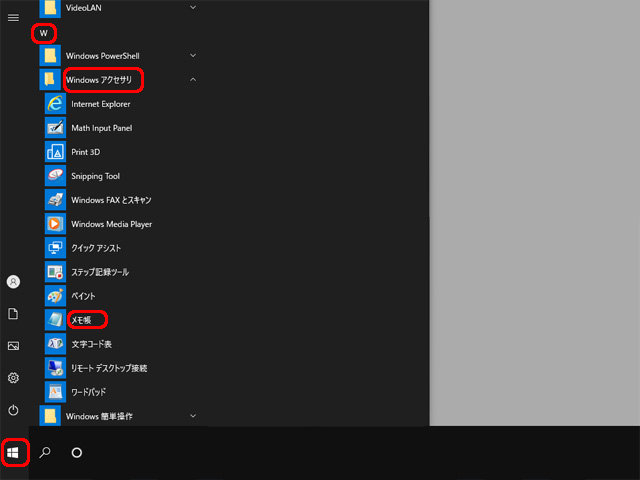This screenshot has height=480, width=640.
Task: Expand the Windows 簡単操作 chevron
Action: pyautogui.click(x=193, y=416)
